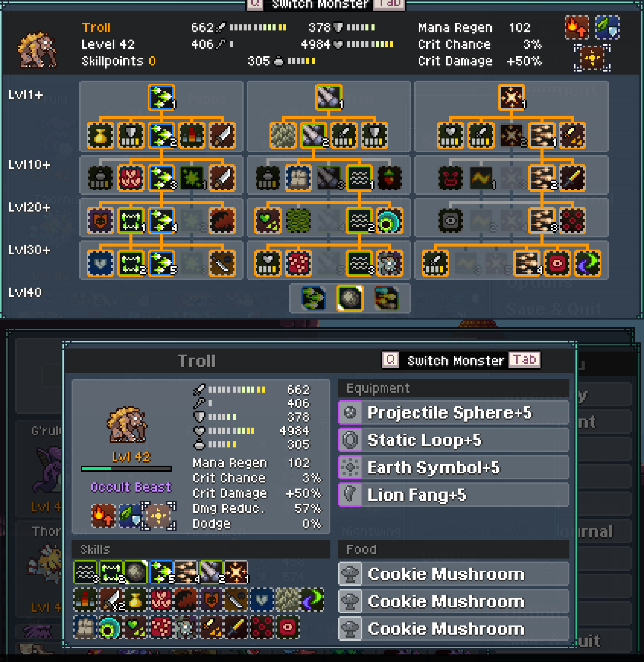
Task: Click the blue heart shield skill icon
Action: (100, 263)
